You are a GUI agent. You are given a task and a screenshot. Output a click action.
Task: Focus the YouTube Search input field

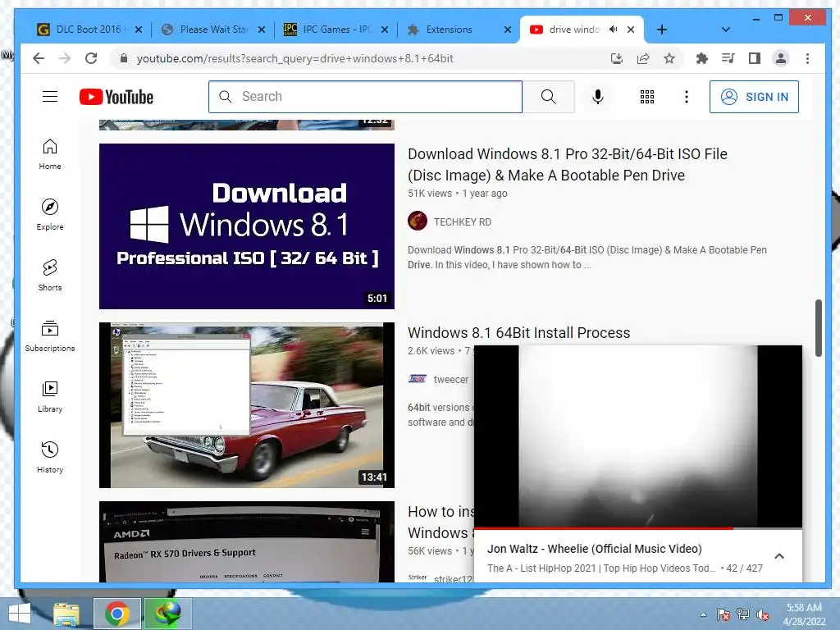[365, 97]
